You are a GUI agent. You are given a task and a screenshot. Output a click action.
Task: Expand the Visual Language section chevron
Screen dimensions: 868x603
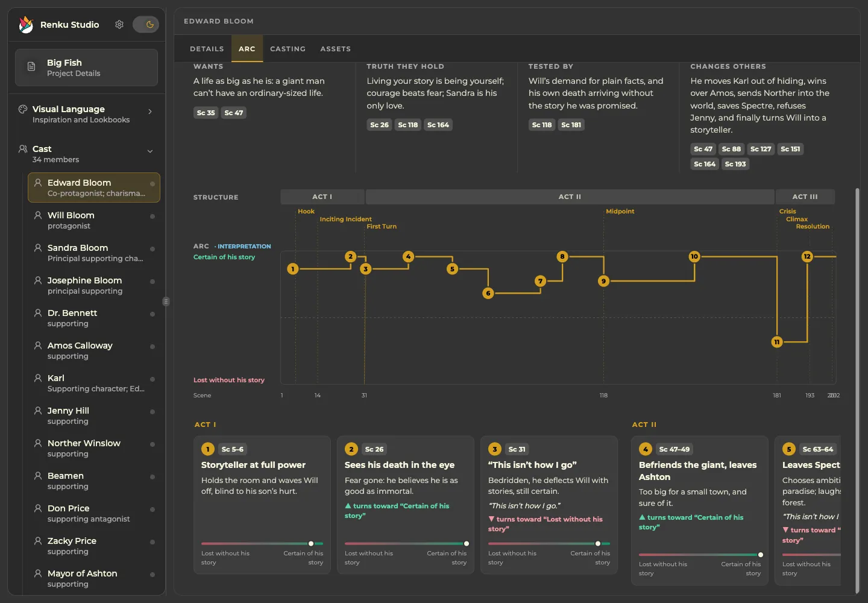pos(150,112)
